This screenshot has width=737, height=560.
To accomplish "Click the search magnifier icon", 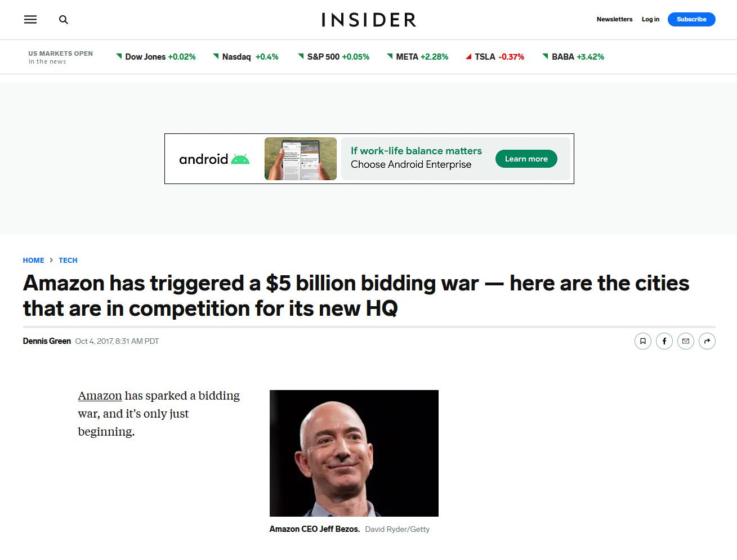I will click(x=64, y=20).
